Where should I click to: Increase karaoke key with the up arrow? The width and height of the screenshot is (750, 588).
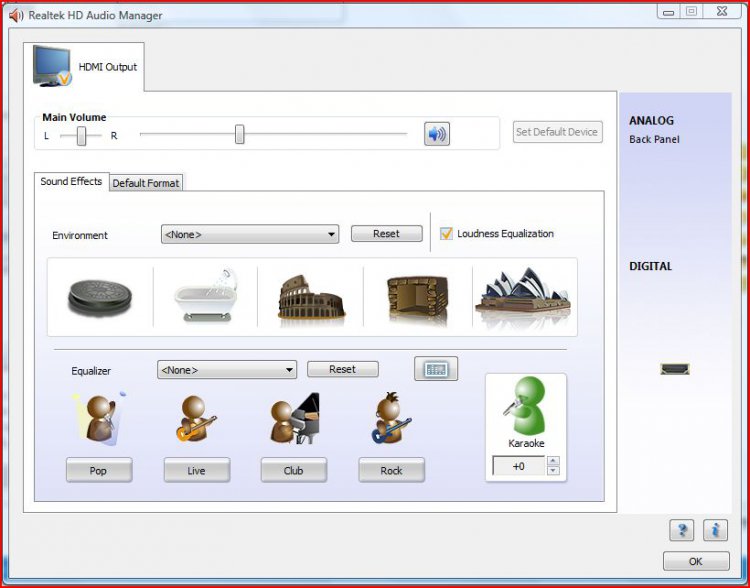coord(553,461)
